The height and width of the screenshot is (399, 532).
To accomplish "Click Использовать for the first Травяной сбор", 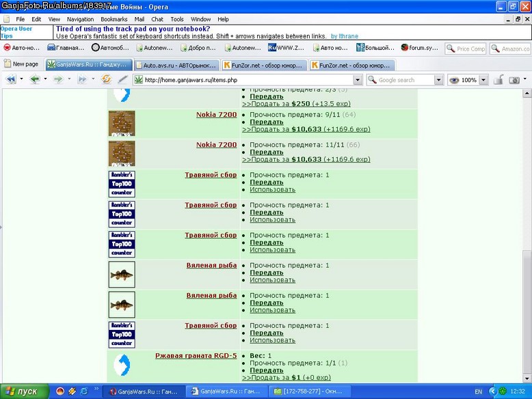I will click(x=272, y=189).
